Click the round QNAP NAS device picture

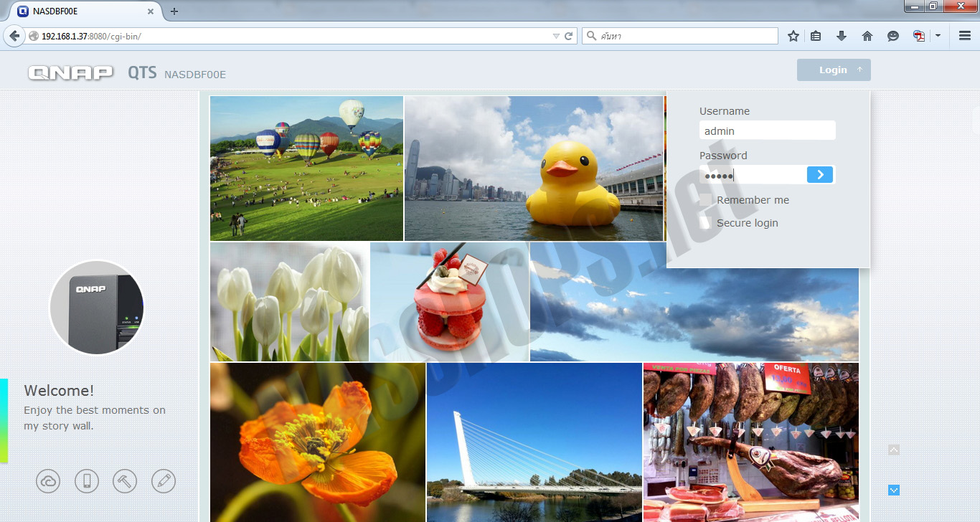point(97,308)
